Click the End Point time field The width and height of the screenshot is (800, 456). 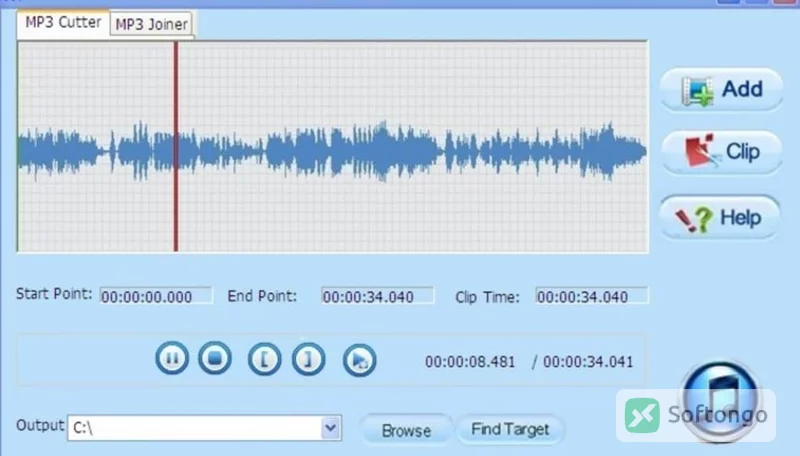[378, 296]
